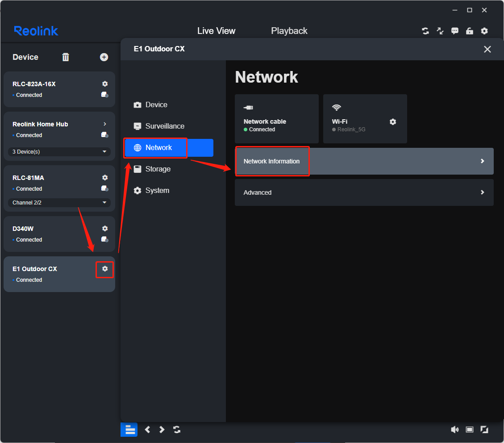The width and height of the screenshot is (504, 443).
Task: Click the refresh icon in top toolbar
Action: click(425, 31)
